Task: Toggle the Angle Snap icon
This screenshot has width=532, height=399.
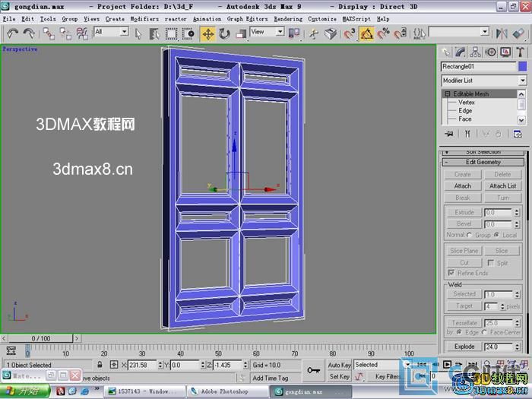Action: coord(366,33)
